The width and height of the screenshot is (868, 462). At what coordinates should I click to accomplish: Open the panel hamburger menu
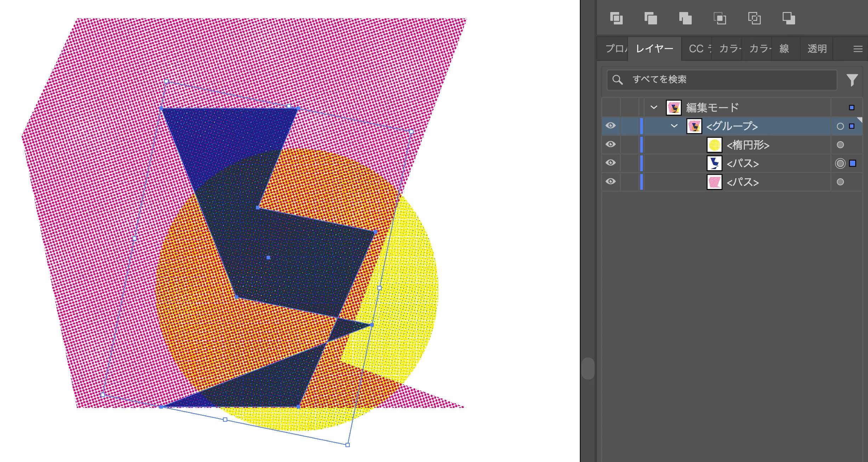click(858, 49)
